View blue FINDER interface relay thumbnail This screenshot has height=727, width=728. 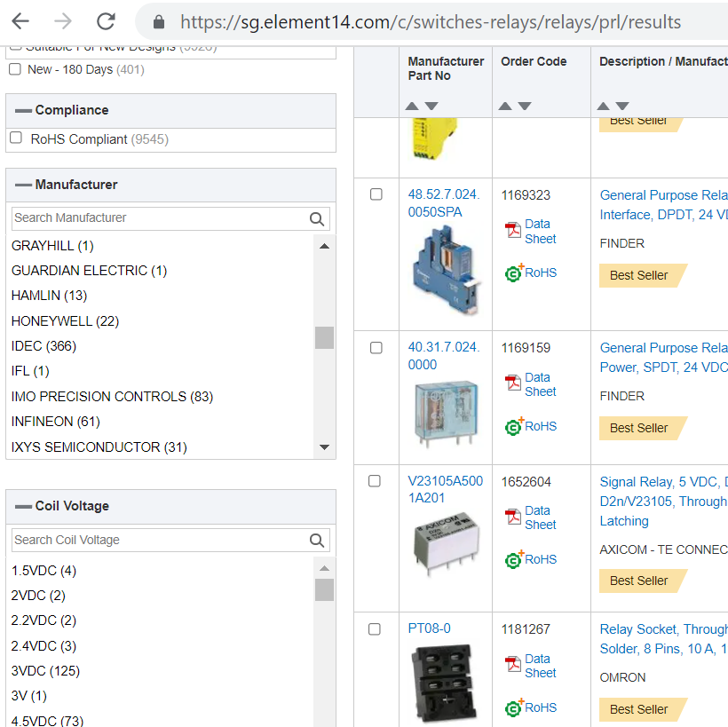click(x=447, y=270)
